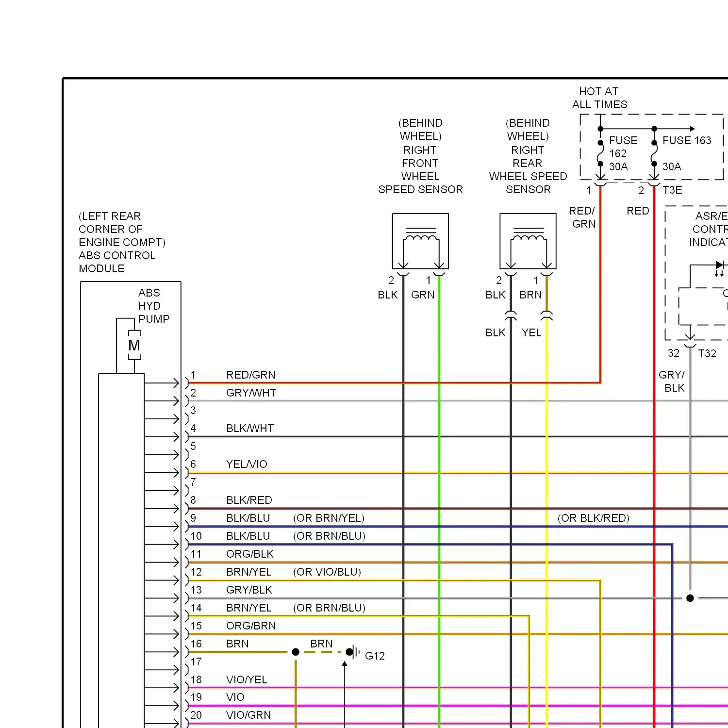Select pin 19 'VIO' wire label
The width and height of the screenshot is (728, 728).
[235, 697]
